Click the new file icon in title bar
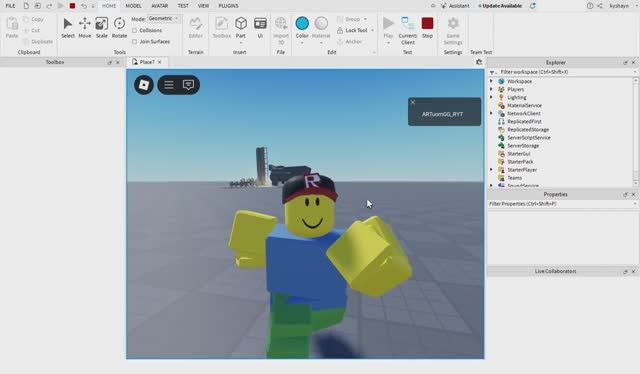The image size is (640, 374). (26, 6)
